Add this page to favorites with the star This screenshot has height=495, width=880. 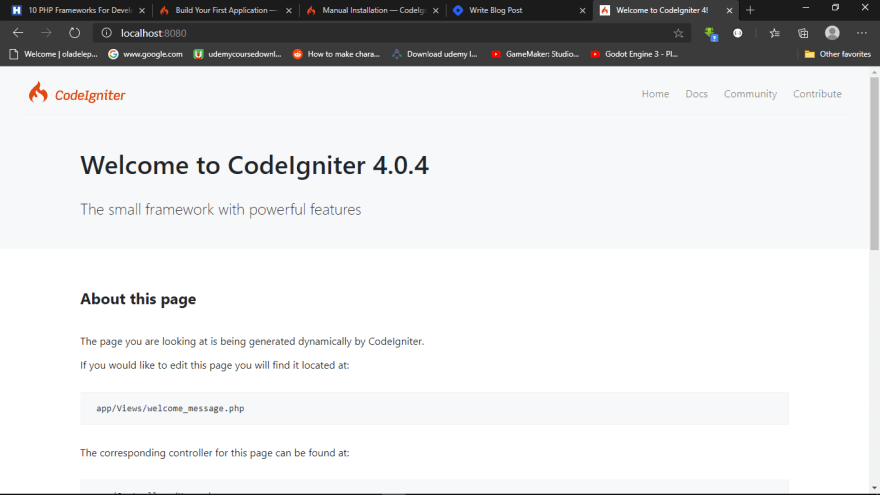pos(679,33)
